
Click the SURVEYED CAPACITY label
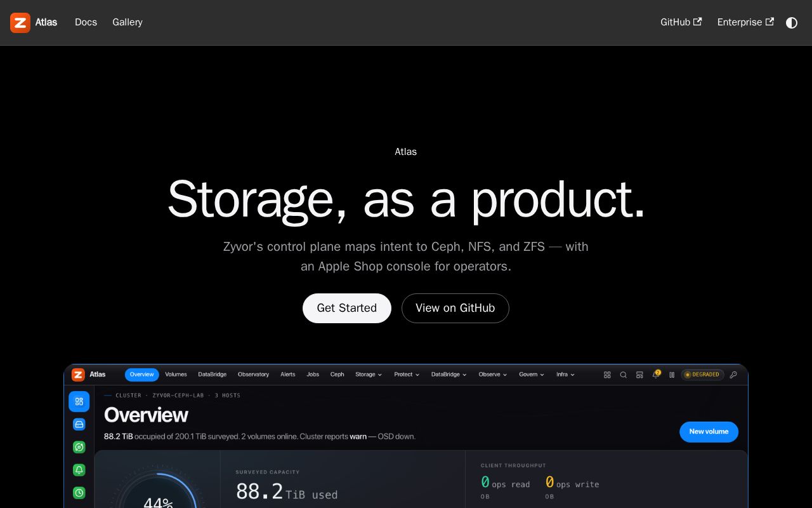(268, 472)
